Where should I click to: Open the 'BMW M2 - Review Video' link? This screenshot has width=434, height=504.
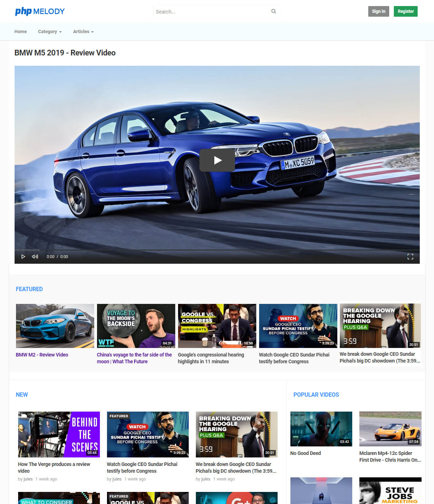[x=42, y=355]
